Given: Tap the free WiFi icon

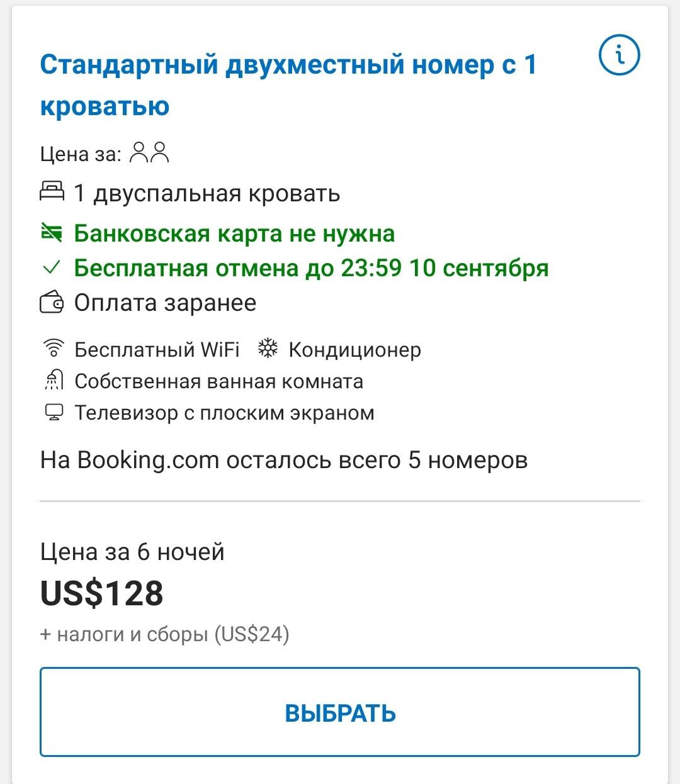Looking at the screenshot, I should point(54,349).
